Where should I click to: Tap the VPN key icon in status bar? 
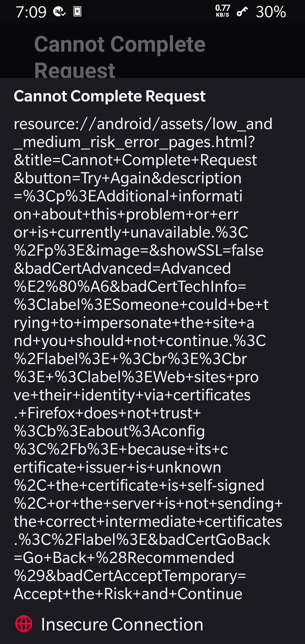tap(242, 12)
